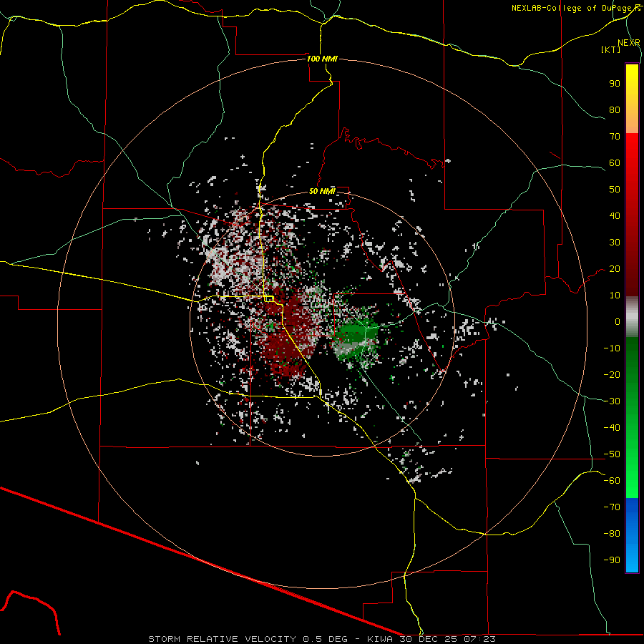This screenshot has width=644, height=644.
Task: Click the positive 30 scale value
Action: [x=615, y=243]
